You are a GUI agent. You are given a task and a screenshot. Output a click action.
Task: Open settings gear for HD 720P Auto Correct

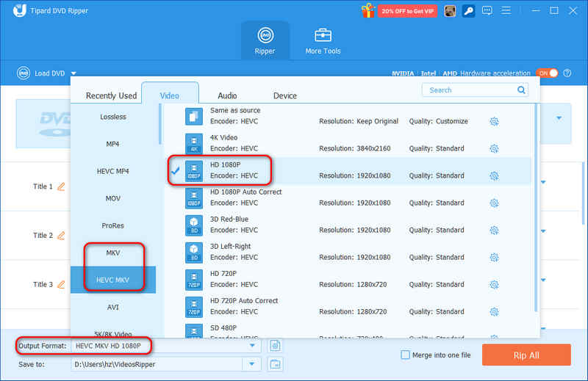494,312
